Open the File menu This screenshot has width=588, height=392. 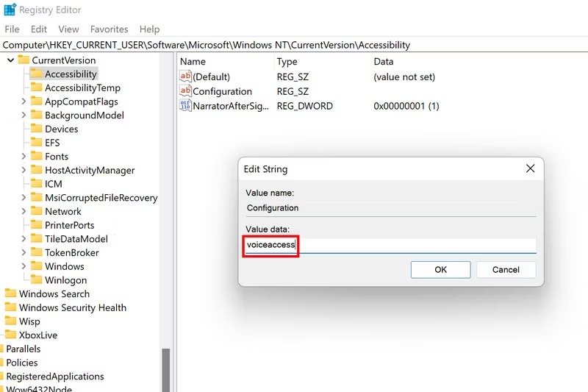(12, 29)
